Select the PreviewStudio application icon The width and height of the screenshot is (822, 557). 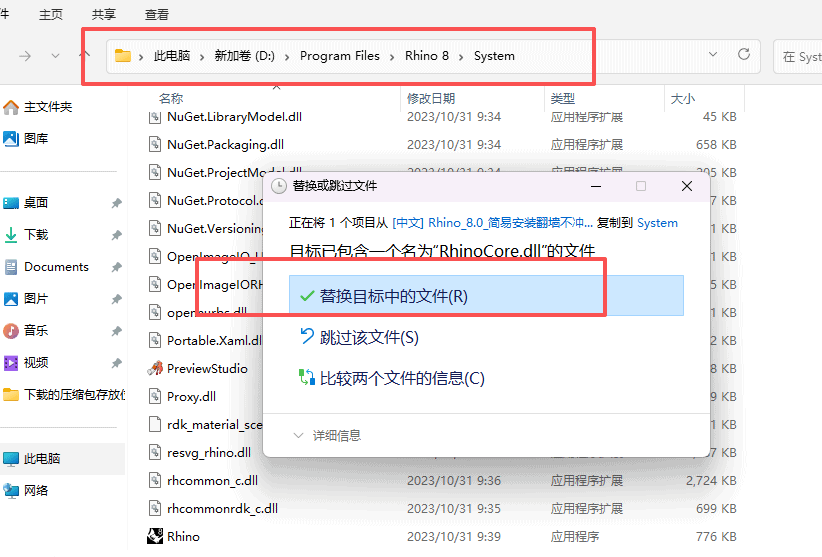155,368
